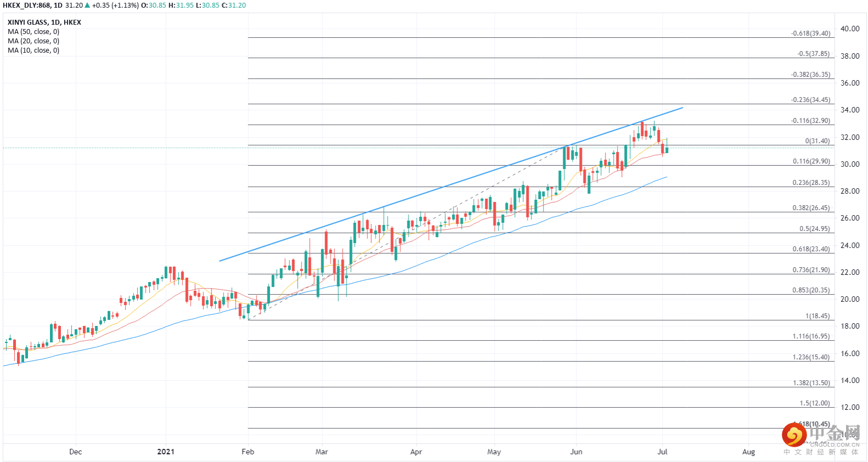Click the Fibonacci label 1.236(15.40)
Image resolution: width=868 pixels, height=462 pixels.
coord(811,357)
